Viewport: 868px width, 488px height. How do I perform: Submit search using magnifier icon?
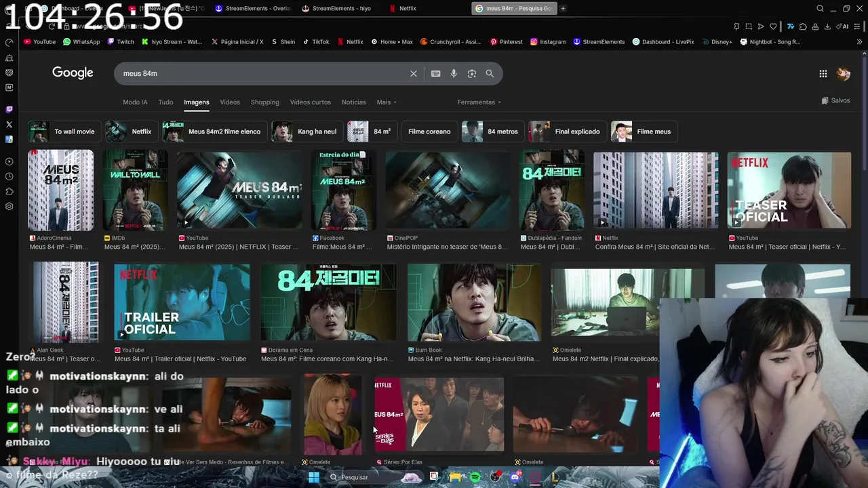coord(490,73)
